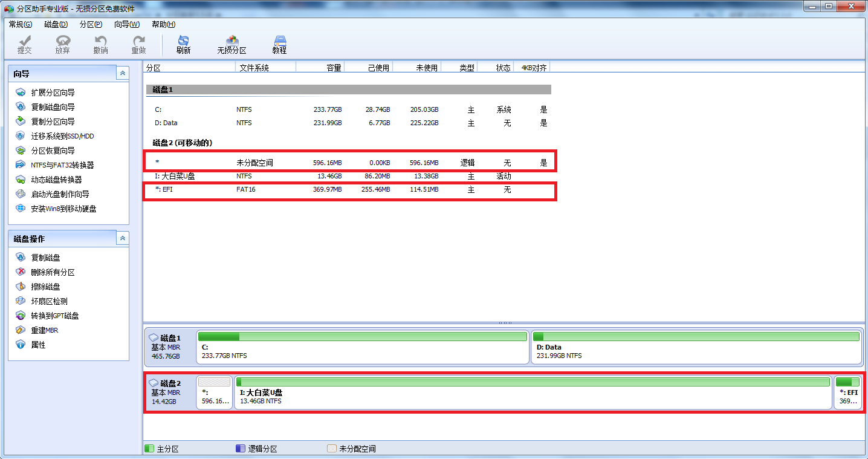Open the 常规(G) menu

click(21, 24)
